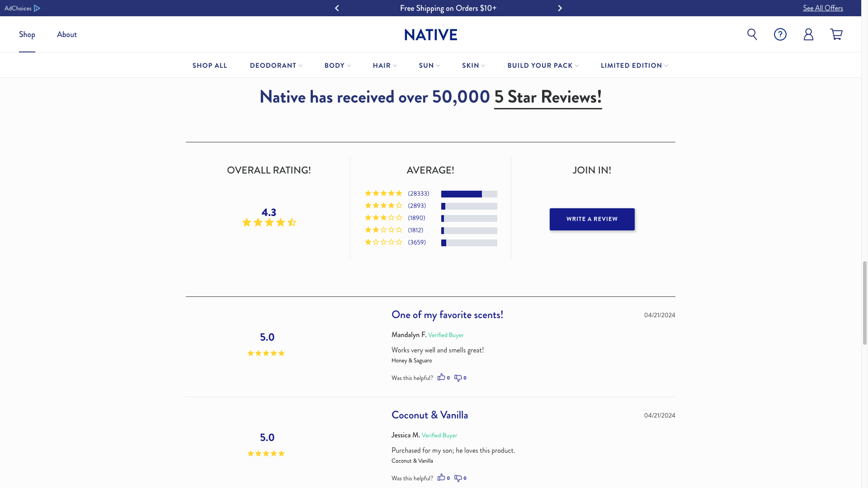Show next promo banner message
868x488 pixels.
[x=560, y=8]
